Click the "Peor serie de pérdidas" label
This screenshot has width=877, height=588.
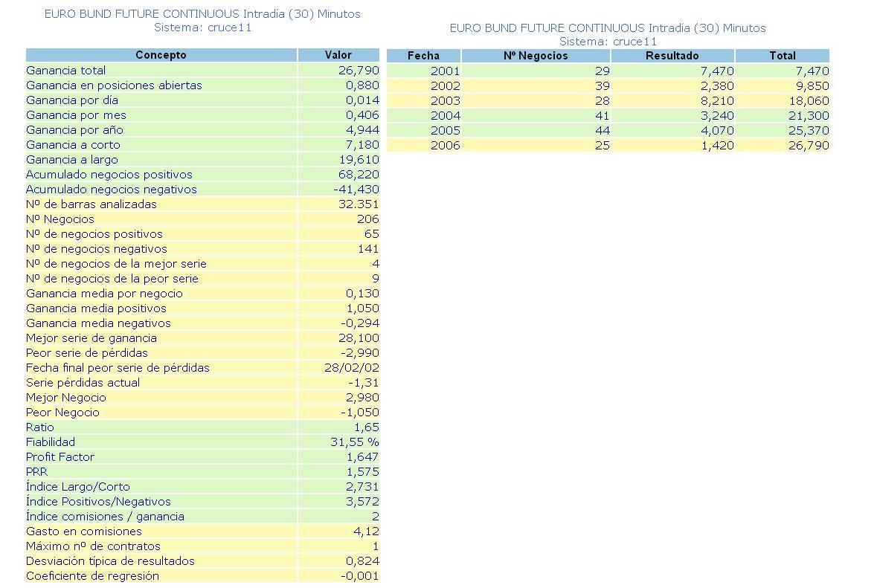[x=87, y=352]
